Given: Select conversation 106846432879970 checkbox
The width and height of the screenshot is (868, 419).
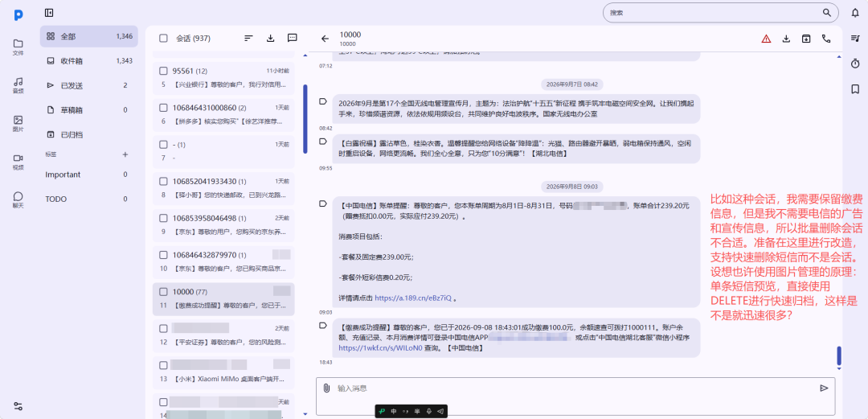Looking at the screenshot, I should [163, 255].
